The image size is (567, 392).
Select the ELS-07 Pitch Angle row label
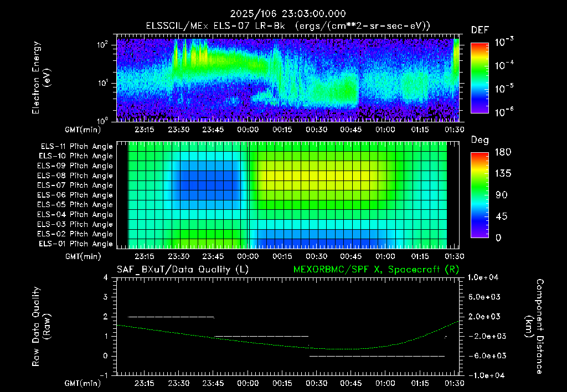click(x=75, y=185)
